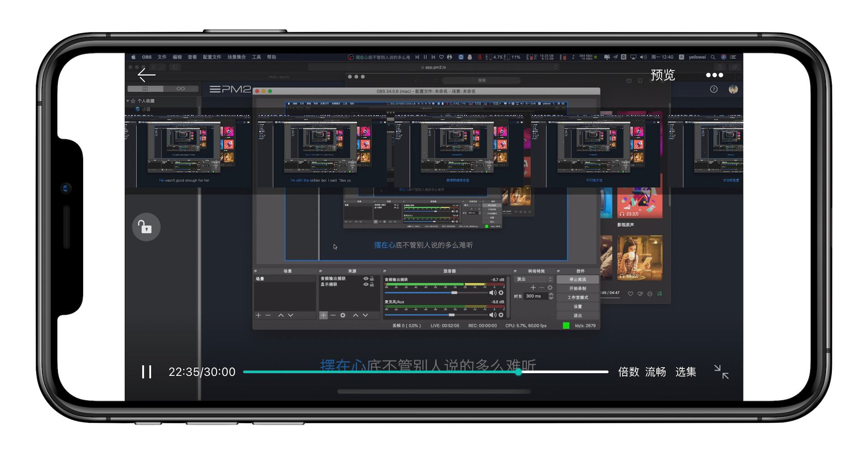Collapse the 个人收藏 bookmarks folder
This screenshot has height=454, width=868.
pos(128,101)
